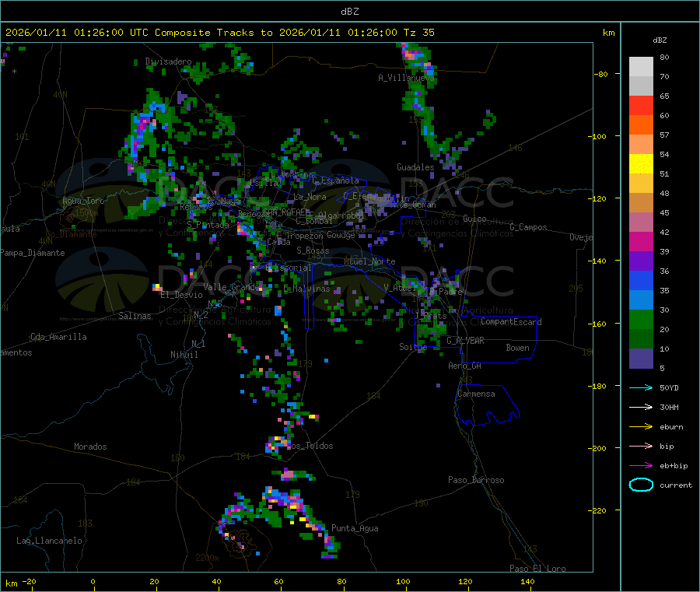Select the dark orange 60 dBZ swatch
This screenshot has width=700, height=592.
pyautogui.click(x=641, y=125)
